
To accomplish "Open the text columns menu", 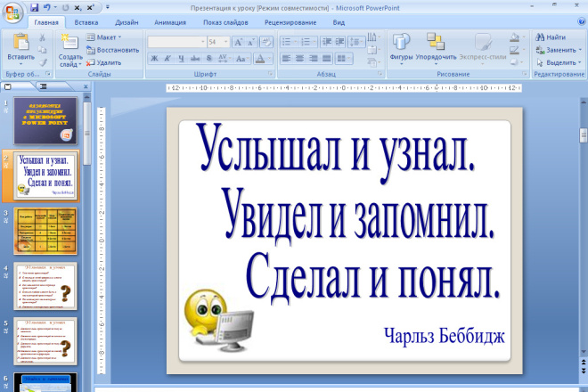I will click(344, 58).
